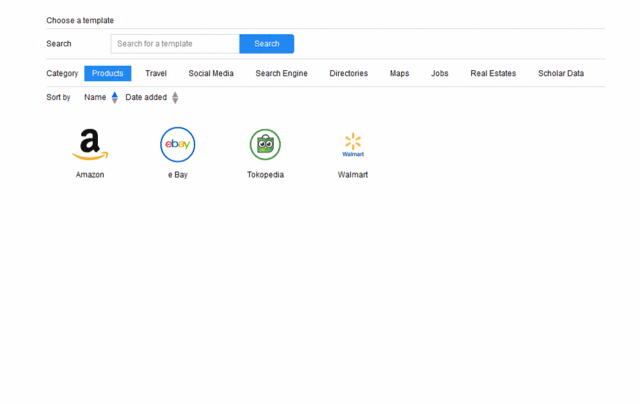
Task: Switch to the Travel category
Action: (156, 73)
